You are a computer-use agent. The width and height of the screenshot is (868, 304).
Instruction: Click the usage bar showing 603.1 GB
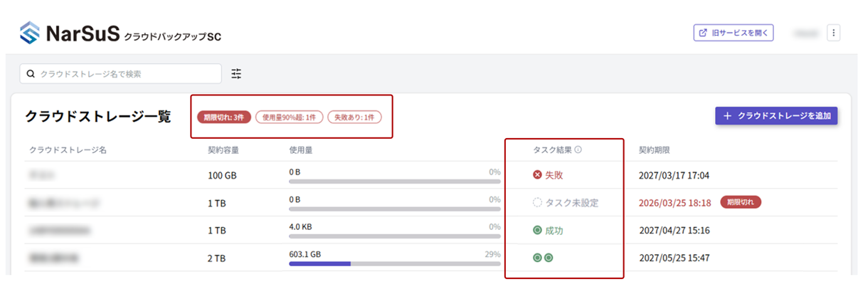tap(395, 263)
